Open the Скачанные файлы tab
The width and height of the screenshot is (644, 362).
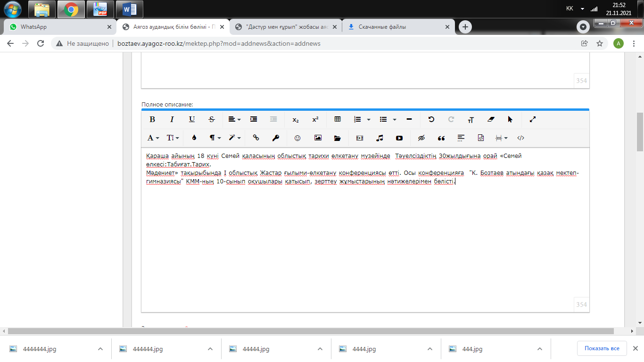click(396, 27)
